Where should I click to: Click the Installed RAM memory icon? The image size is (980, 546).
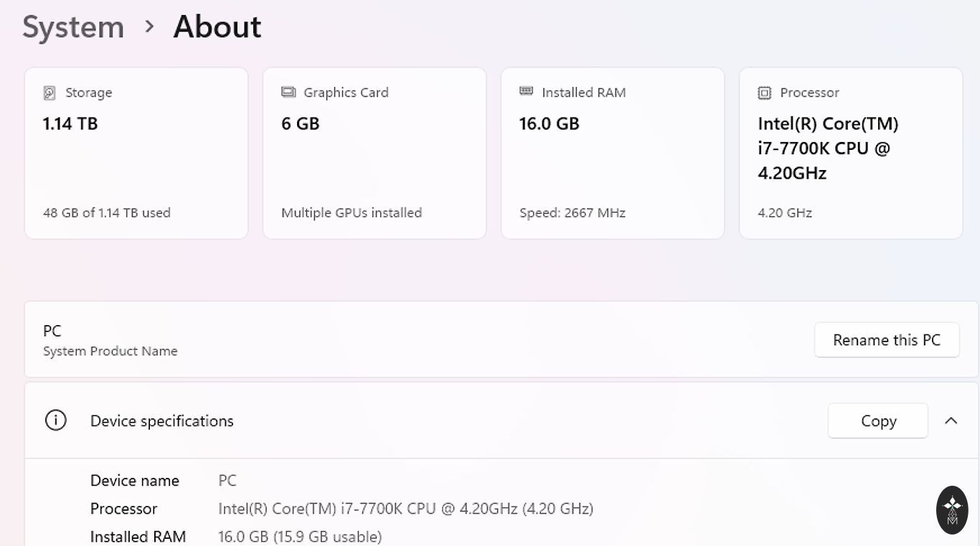527,91
